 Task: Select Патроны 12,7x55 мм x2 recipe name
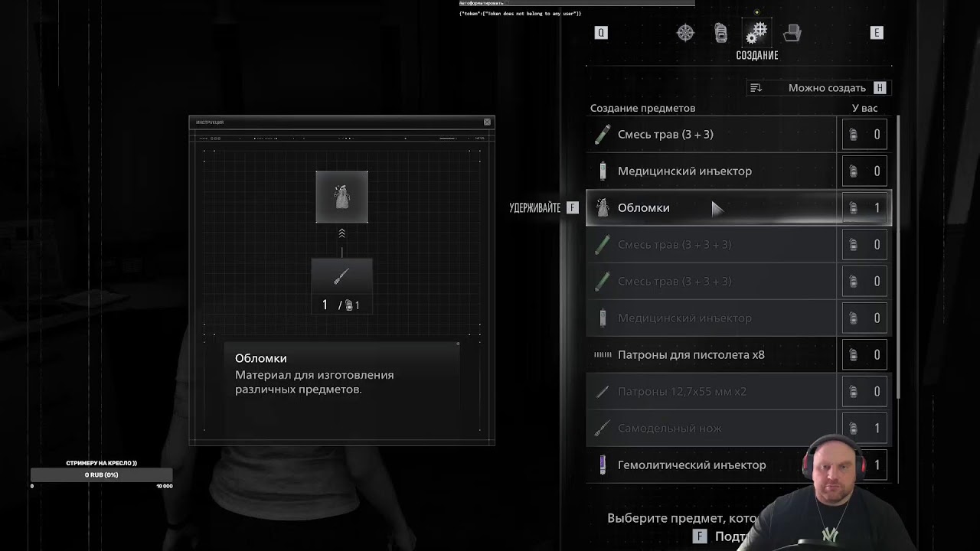click(681, 391)
